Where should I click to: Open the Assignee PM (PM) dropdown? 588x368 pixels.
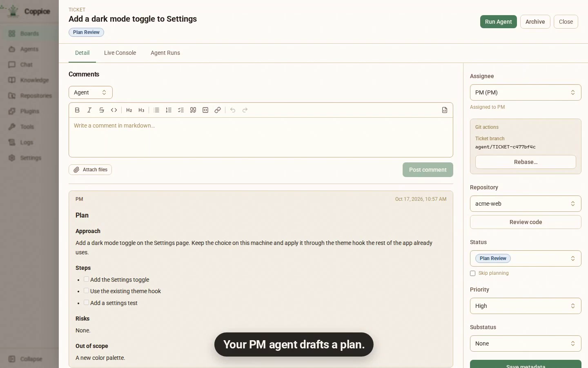point(526,92)
